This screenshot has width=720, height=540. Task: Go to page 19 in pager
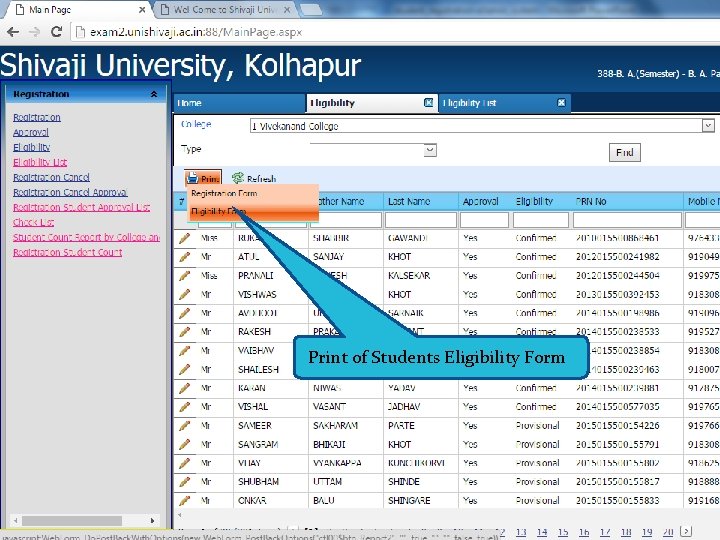(x=647, y=532)
